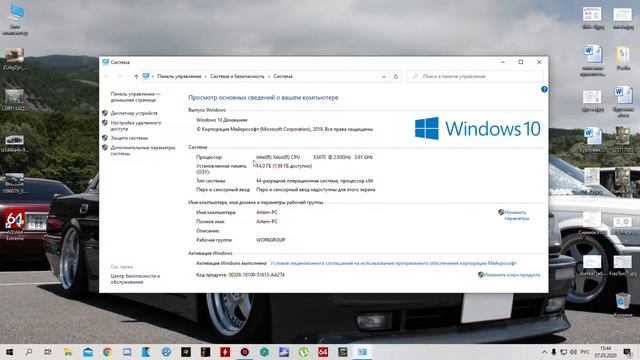This screenshot has height=360, width=640.
Task: Open the notification center icon
Action: tap(627, 352)
